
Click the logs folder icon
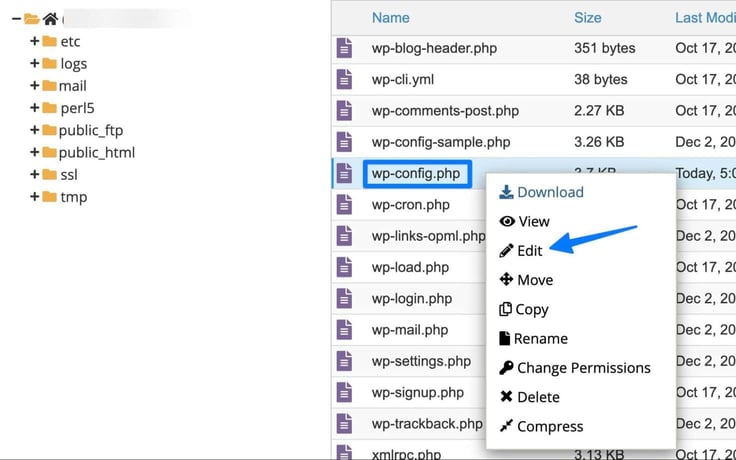(49, 63)
